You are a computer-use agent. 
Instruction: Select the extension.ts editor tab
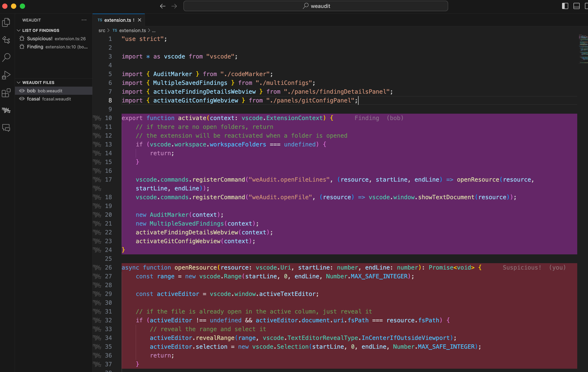117,20
